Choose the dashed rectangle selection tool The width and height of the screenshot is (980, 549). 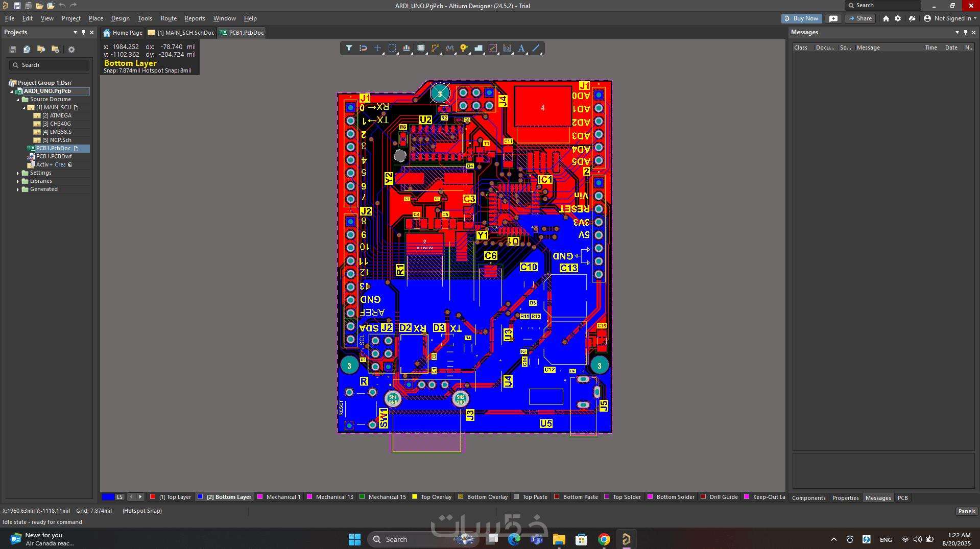click(x=392, y=48)
